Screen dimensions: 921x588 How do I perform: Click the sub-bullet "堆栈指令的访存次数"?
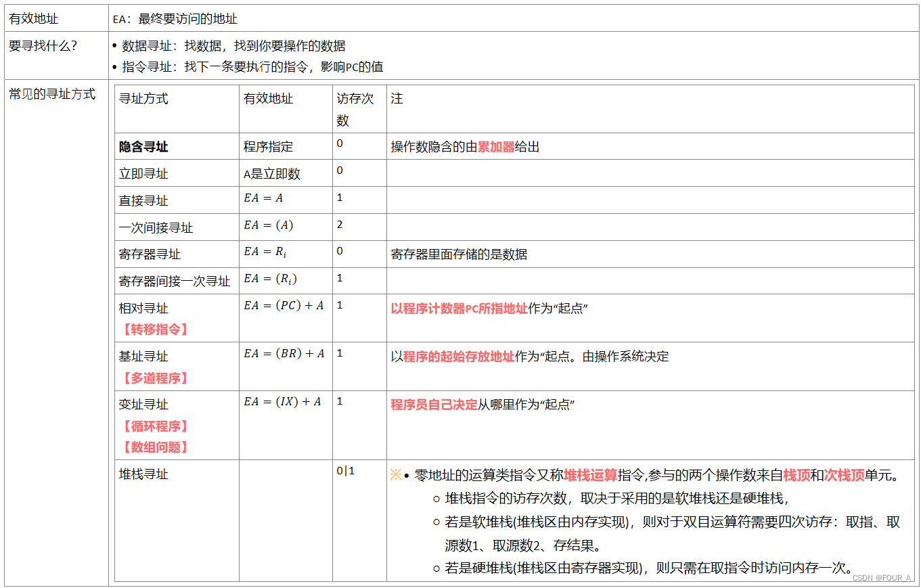coord(617,499)
